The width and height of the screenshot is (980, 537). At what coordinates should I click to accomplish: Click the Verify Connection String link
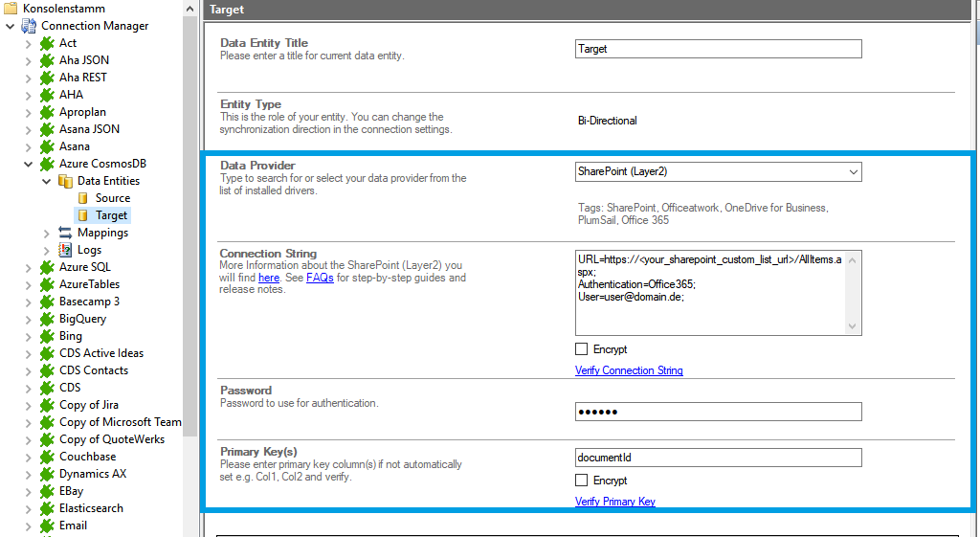(629, 370)
